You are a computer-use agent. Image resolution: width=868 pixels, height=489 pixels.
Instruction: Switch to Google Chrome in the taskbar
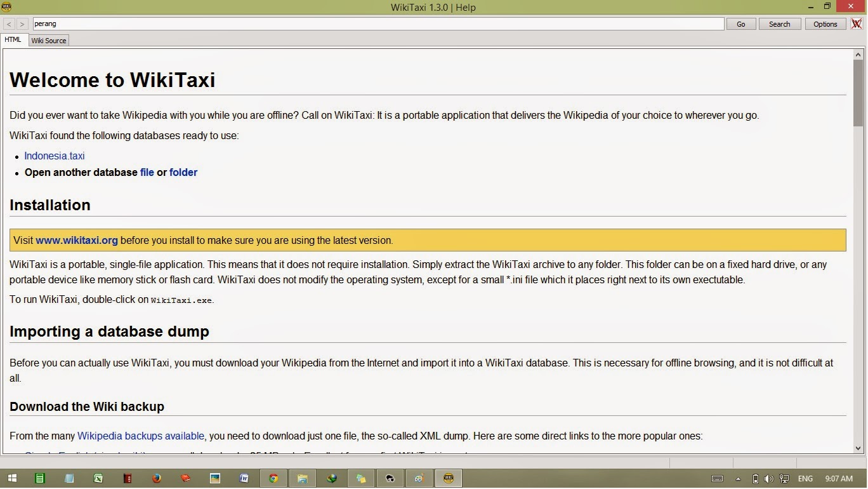click(273, 478)
